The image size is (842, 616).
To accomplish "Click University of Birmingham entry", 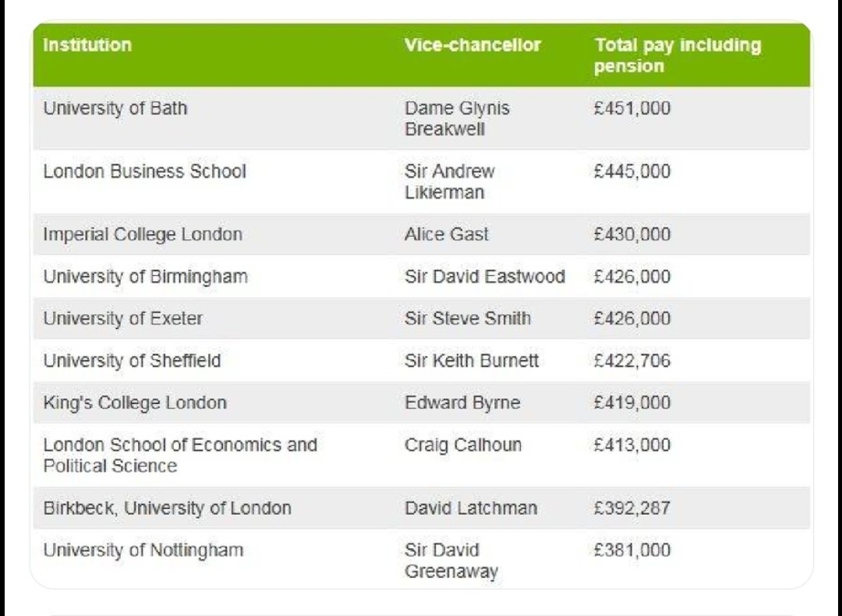I will pyautogui.click(x=145, y=277).
